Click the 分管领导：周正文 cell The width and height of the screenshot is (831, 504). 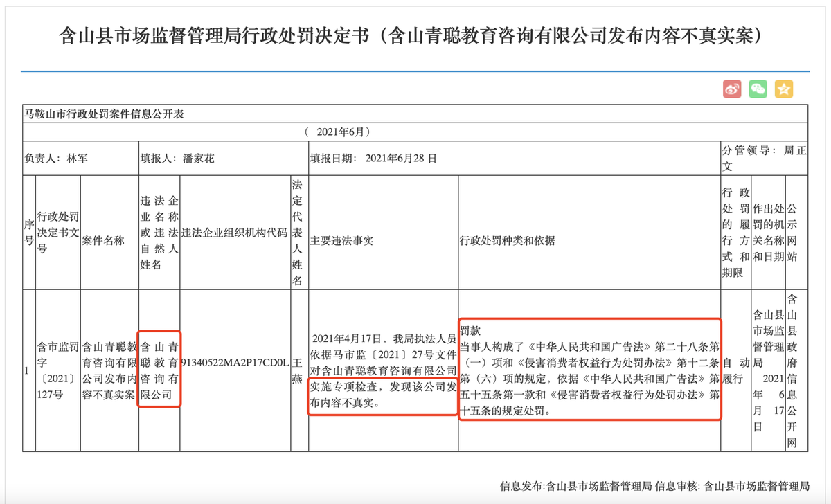coord(764,158)
